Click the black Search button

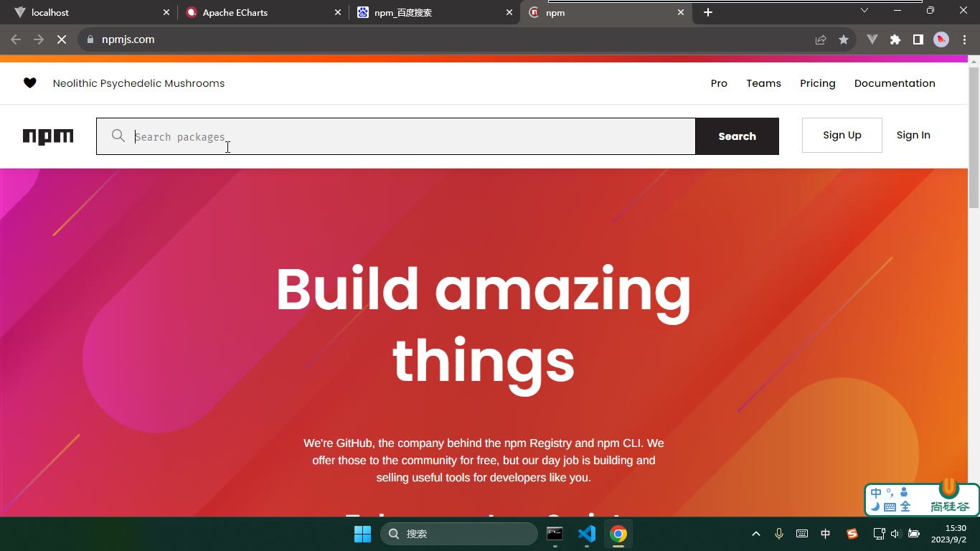point(737,136)
